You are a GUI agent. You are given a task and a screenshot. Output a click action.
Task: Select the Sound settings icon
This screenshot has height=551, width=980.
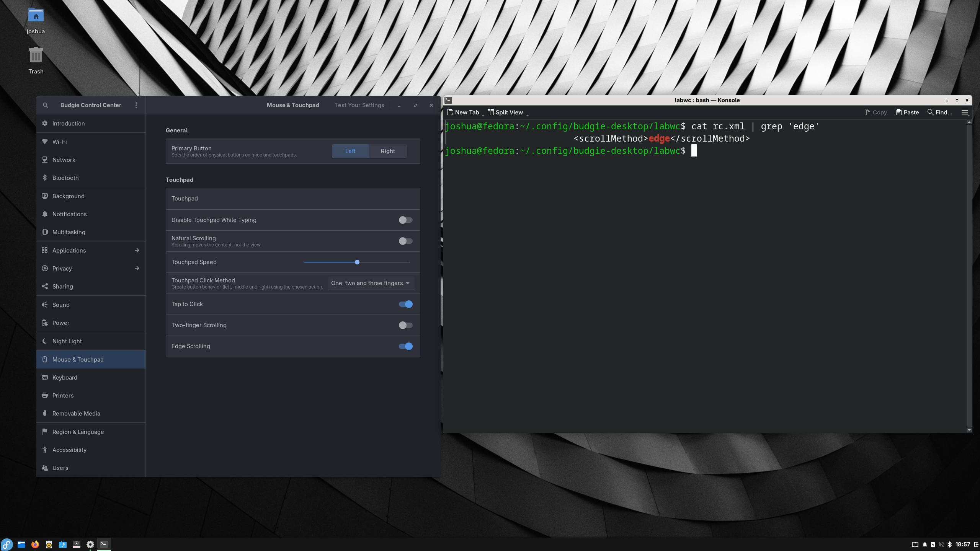[x=44, y=305]
